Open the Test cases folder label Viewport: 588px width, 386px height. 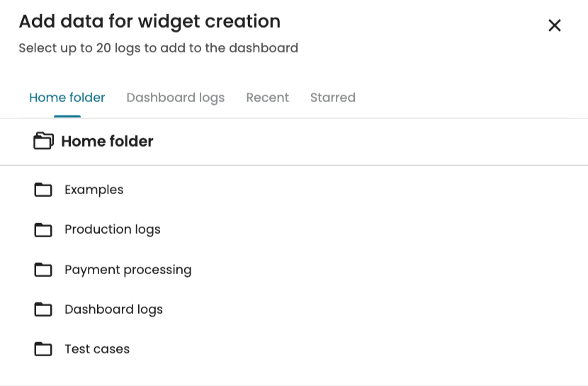pos(97,349)
